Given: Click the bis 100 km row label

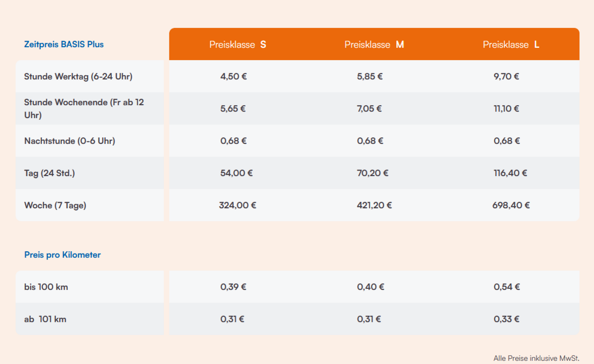Looking at the screenshot, I should [46, 287].
